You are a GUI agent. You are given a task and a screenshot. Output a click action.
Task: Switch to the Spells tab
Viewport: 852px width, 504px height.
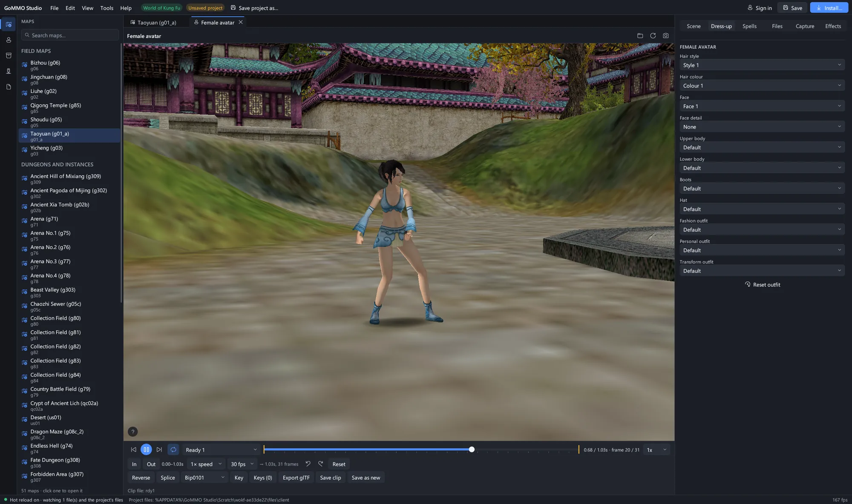749,26
